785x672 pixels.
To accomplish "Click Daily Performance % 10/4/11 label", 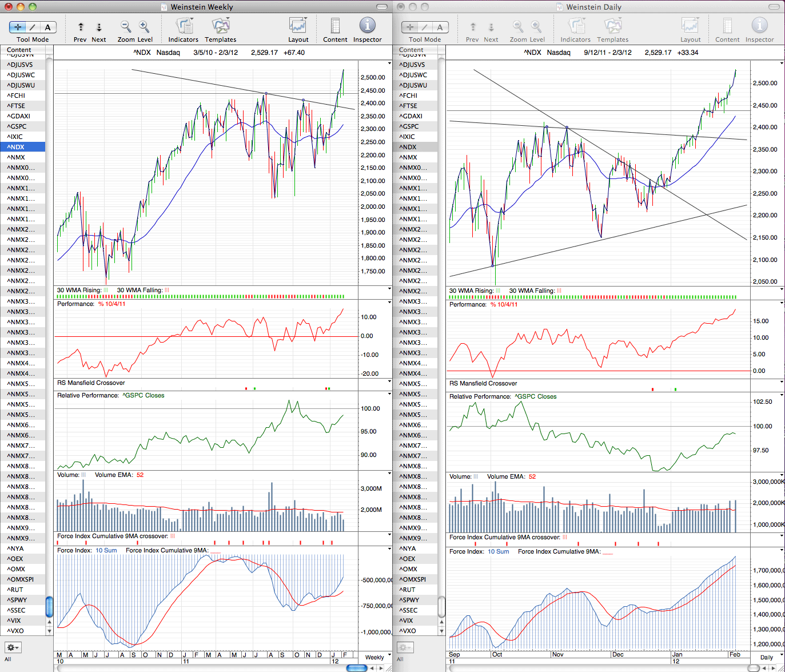I will pos(504,304).
